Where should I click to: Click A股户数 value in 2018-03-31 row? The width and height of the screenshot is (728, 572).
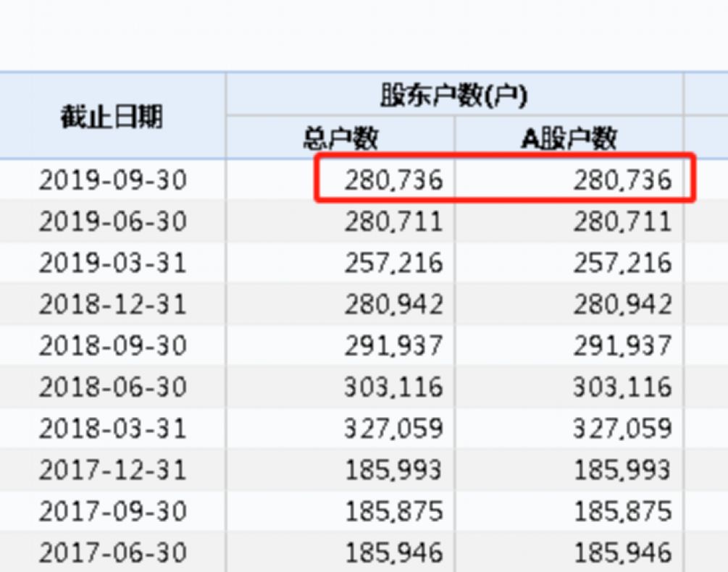click(623, 428)
